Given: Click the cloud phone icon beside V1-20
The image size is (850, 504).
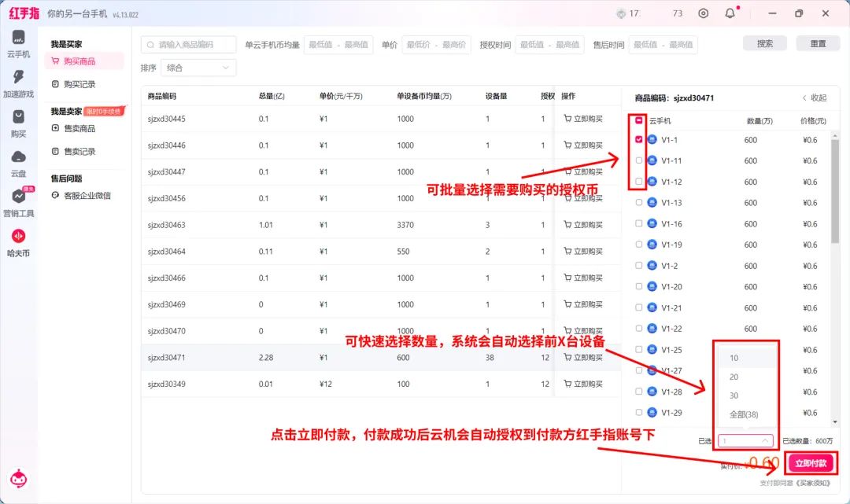Looking at the screenshot, I should pyautogui.click(x=652, y=286).
